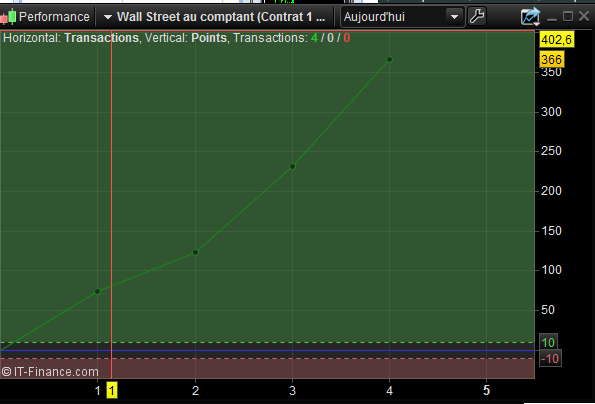The image size is (595, 404).
Task: Click the Performance candlestick icon
Action: 8,17
